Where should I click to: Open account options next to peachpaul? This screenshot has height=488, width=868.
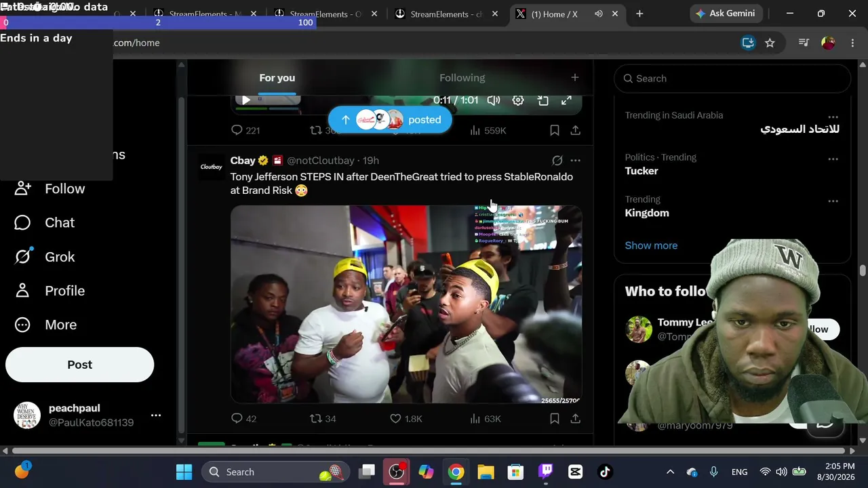click(x=156, y=415)
